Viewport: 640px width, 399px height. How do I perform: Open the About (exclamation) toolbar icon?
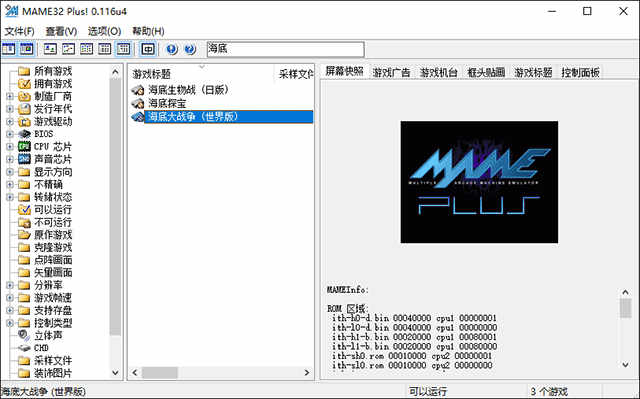click(x=172, y=49)
